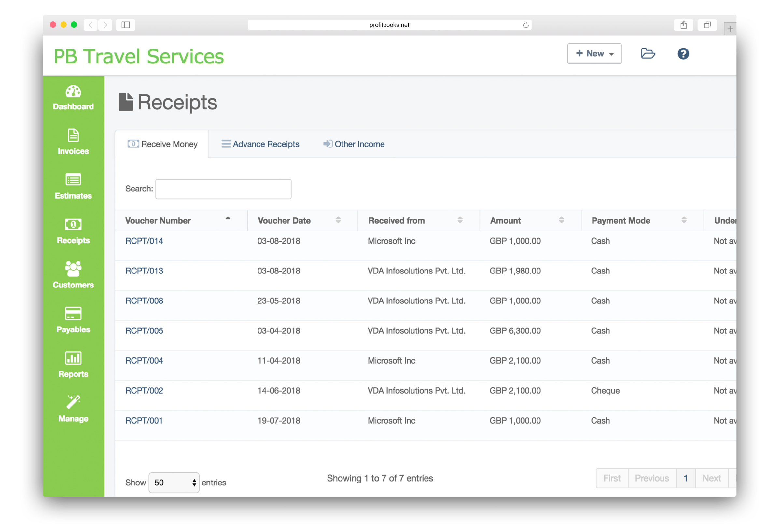Click the open folder icon in header
781x532 pixels.
coord(648,54)
